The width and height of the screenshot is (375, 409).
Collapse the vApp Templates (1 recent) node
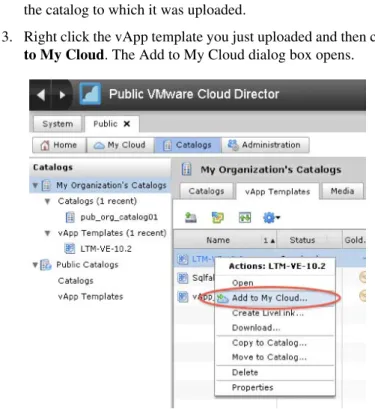coord(47,233)
